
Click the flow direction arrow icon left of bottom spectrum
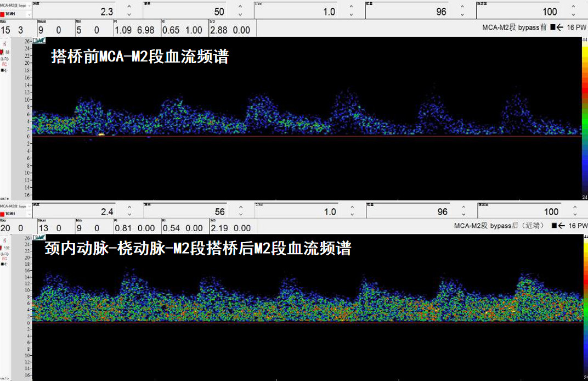pos(4,264)
